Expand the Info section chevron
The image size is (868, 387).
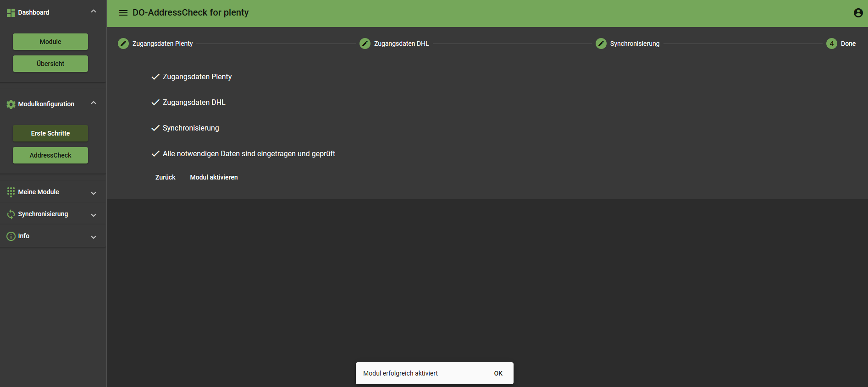tap(94, 237)
